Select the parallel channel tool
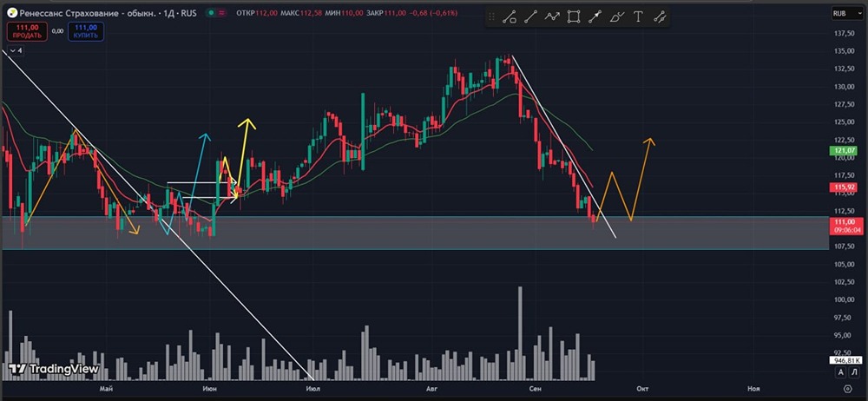 pos(660,17)
